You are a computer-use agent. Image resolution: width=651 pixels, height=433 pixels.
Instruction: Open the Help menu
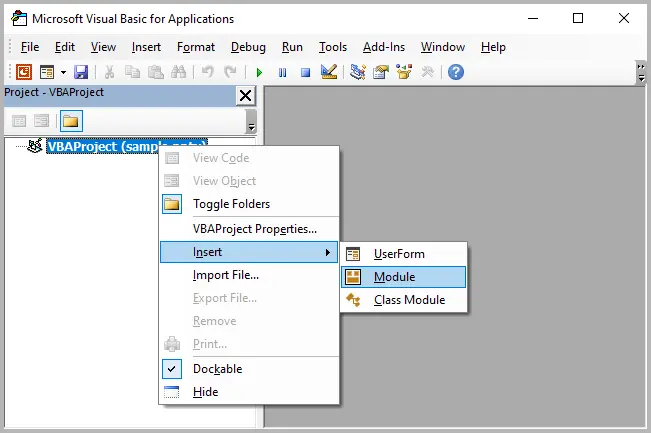click(x=493, y=47)
